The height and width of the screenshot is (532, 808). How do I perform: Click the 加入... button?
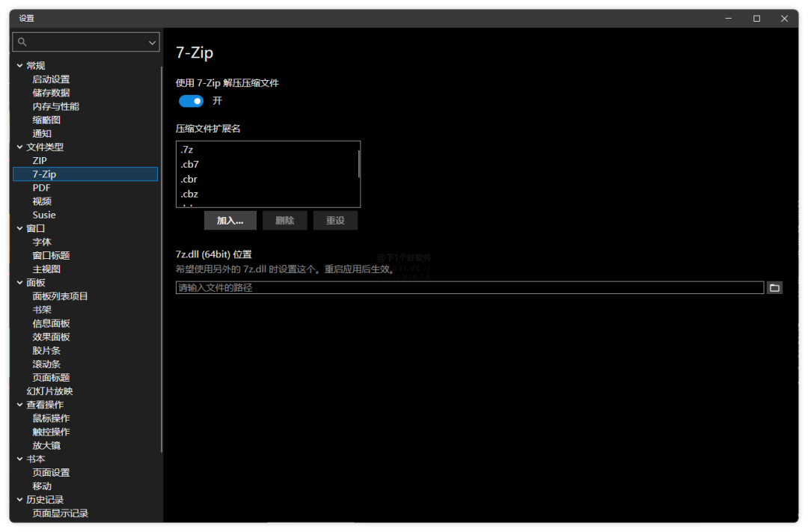(x=230, y=221)
